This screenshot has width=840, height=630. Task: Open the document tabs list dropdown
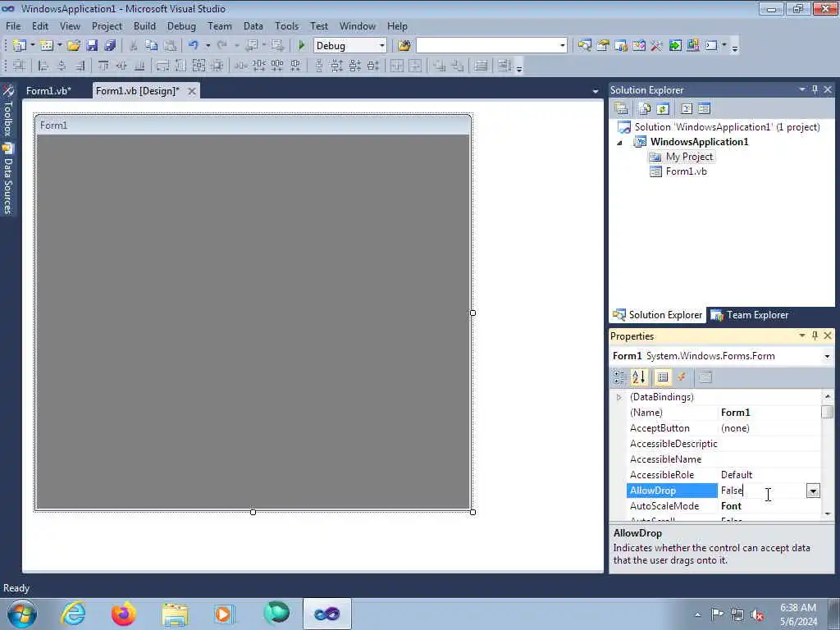(595, 92)
